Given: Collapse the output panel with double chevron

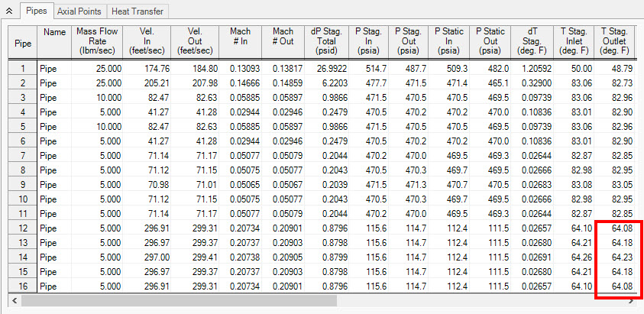Looking at the screenshot, I should [x=8, y=12].
